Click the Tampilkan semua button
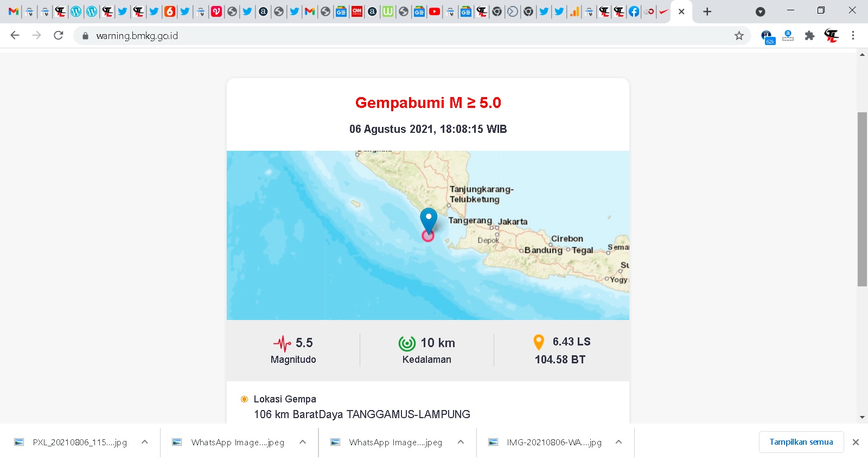This screenshot has width=868, height=461. pyautogui.click(x=801, y=442)
